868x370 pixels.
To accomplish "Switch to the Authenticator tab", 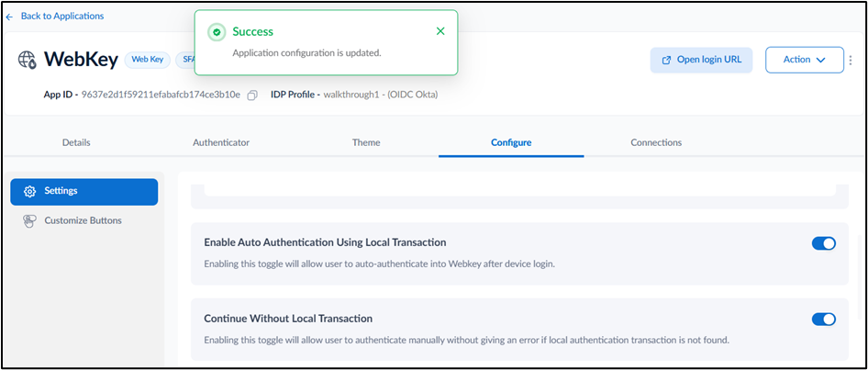I will [x=221, y=143].
